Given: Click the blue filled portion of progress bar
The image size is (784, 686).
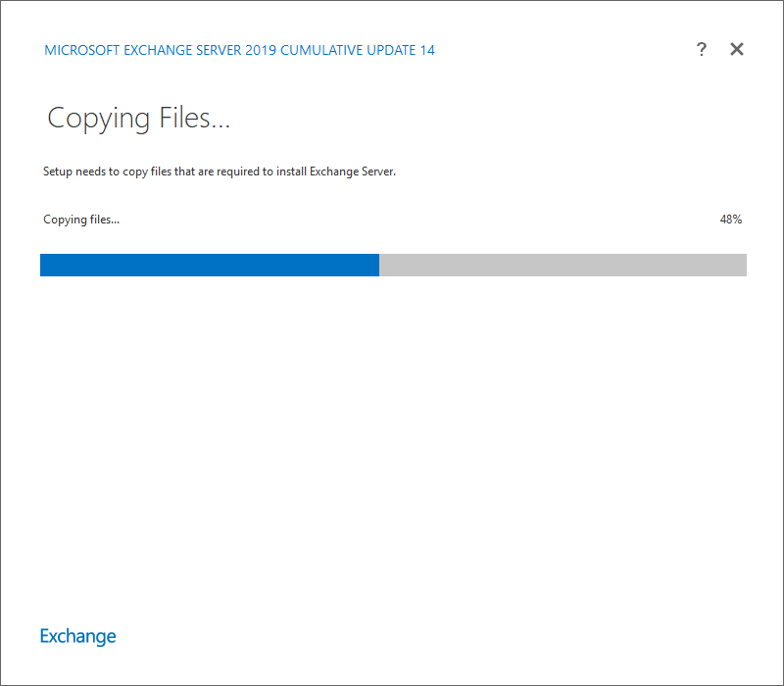Looking at the screenshot, I should point(209,265).
